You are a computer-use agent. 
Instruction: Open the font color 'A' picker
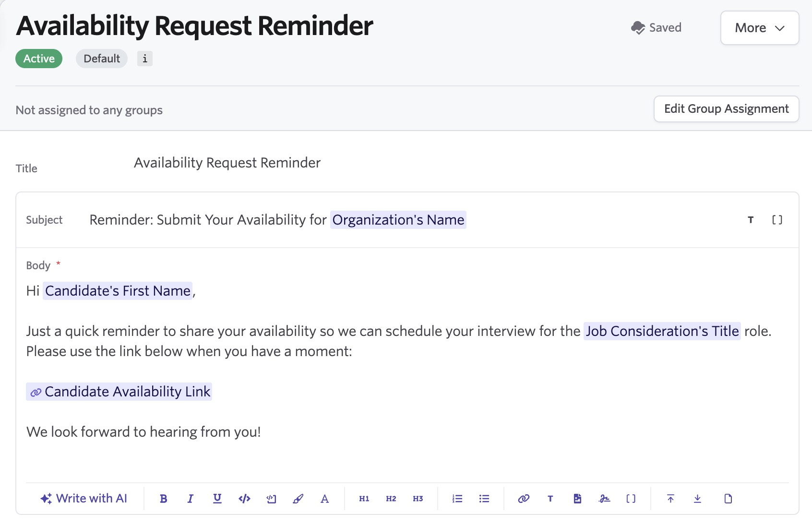[325, 499]
